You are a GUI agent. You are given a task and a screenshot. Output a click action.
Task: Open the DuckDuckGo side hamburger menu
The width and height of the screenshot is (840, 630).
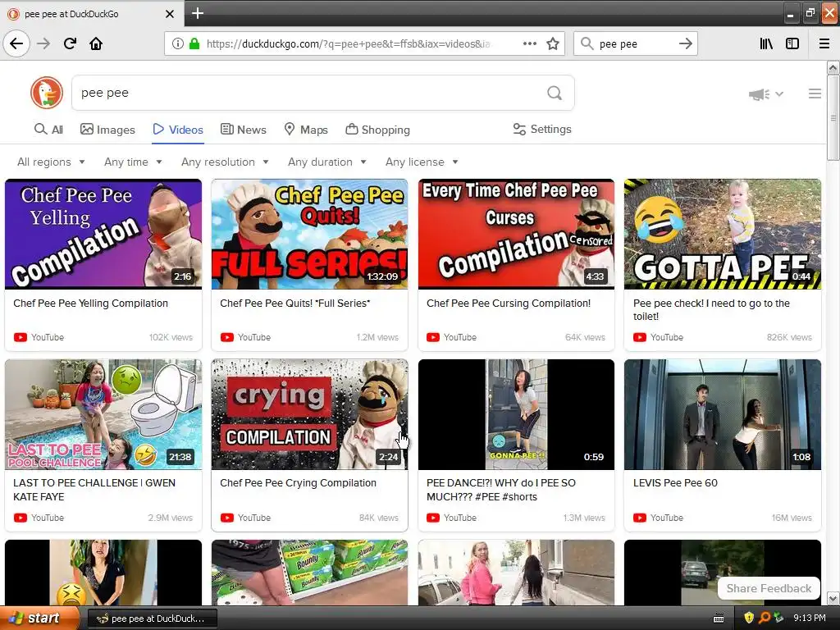point(815,94)
